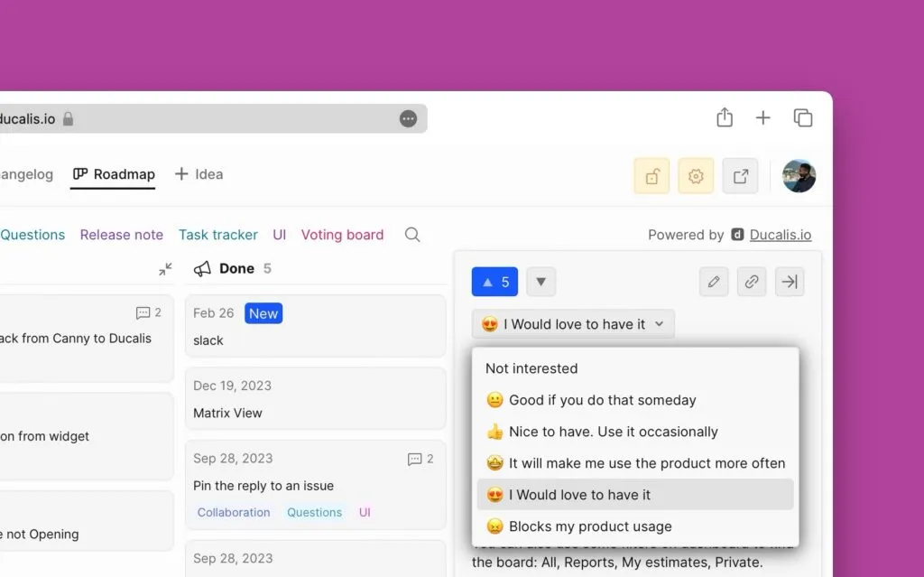924x577 pixels.
Task: Click the open-in-new-window icon
Action: tap(740, 177)
